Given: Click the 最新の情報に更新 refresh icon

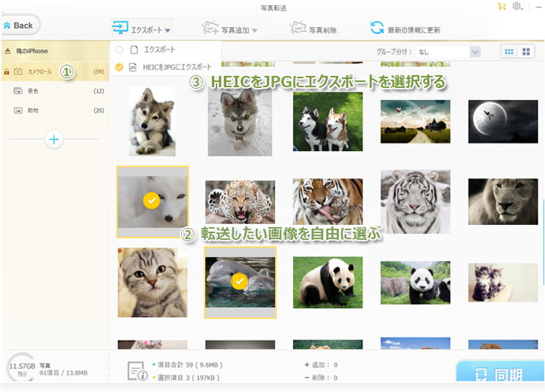Looking at the screenshot, I should (377, 28).
